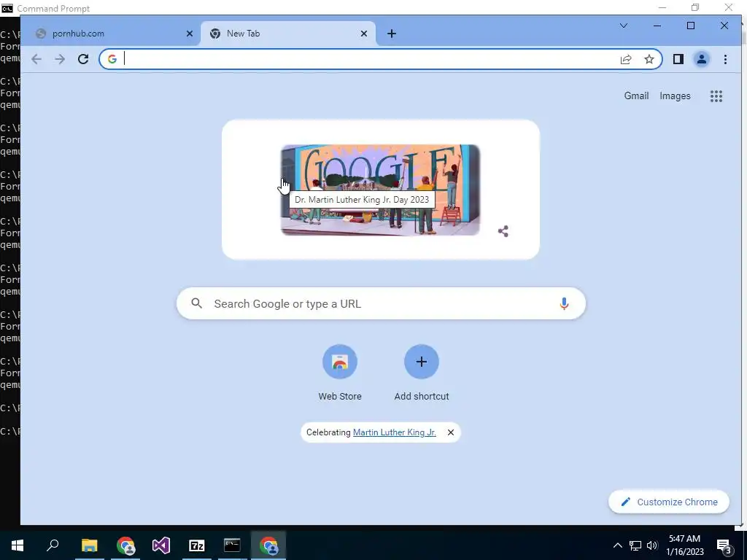The height and width of the screenshot is (560, 747).
Task: Open Visual Studio from taskbar
Action: tap(161, 545)
